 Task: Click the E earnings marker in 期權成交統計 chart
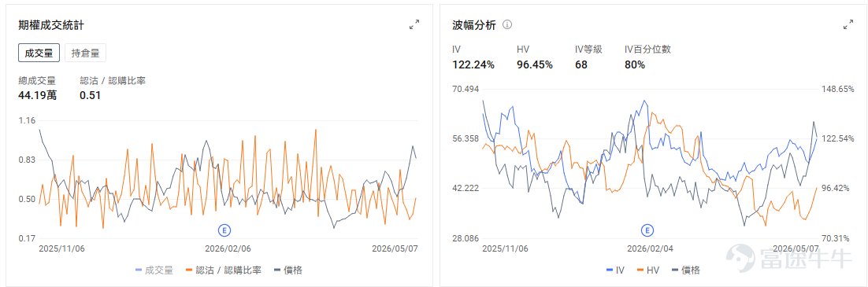(224, 230)
